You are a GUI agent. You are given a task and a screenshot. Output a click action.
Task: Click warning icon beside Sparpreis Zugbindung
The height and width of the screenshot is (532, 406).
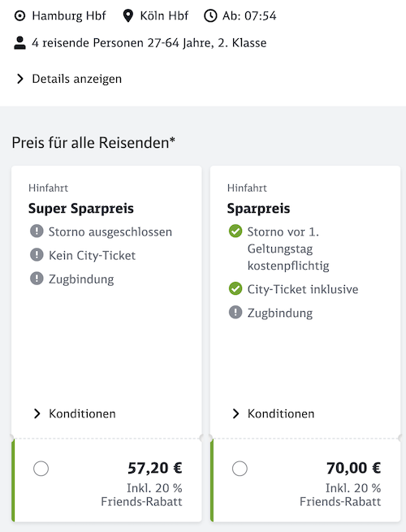coord(235,312)
